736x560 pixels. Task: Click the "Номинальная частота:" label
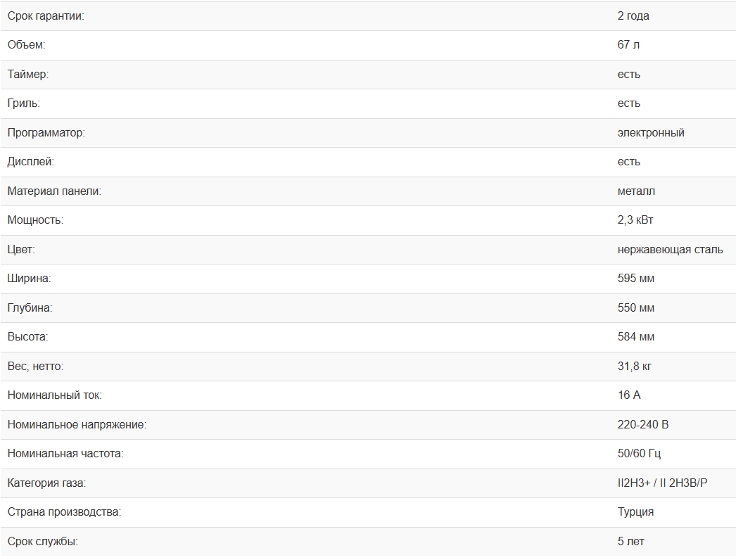pyautogui.click(x=65, y=454)
